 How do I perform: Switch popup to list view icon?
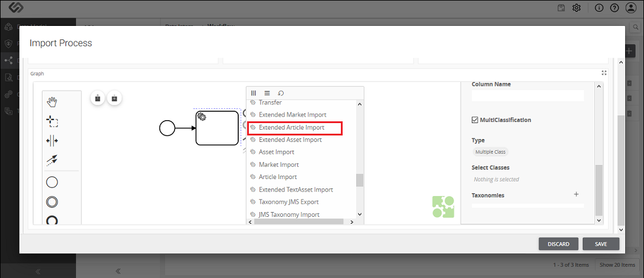click(267, 93)
